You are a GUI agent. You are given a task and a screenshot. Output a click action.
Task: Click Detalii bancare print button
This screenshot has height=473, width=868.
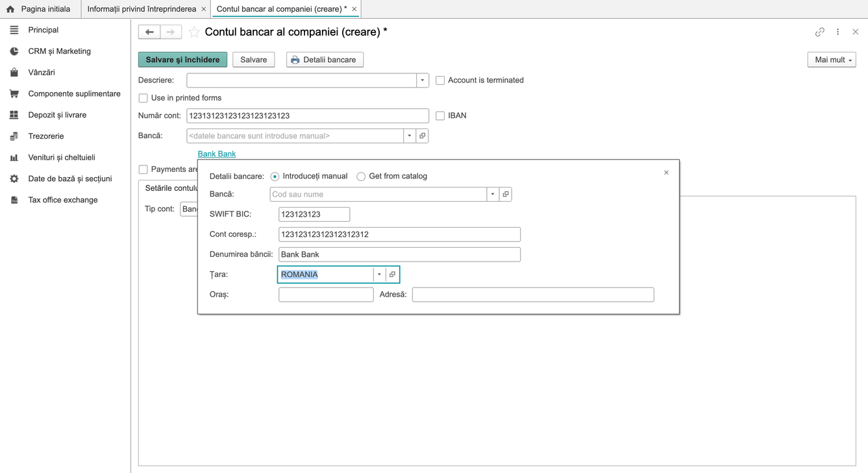[325, 60]
